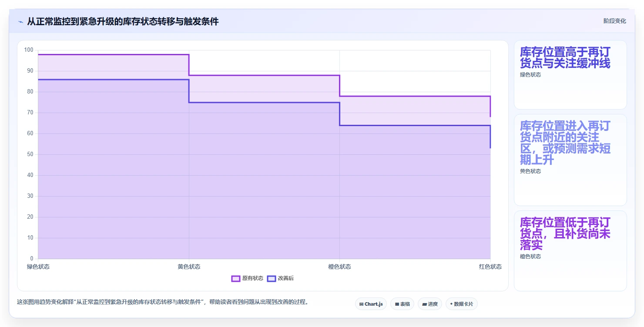The width and height of the screenshot is (644, 327).
Task: Click the y-axis value 0
Action: click(x=32, y=259)
